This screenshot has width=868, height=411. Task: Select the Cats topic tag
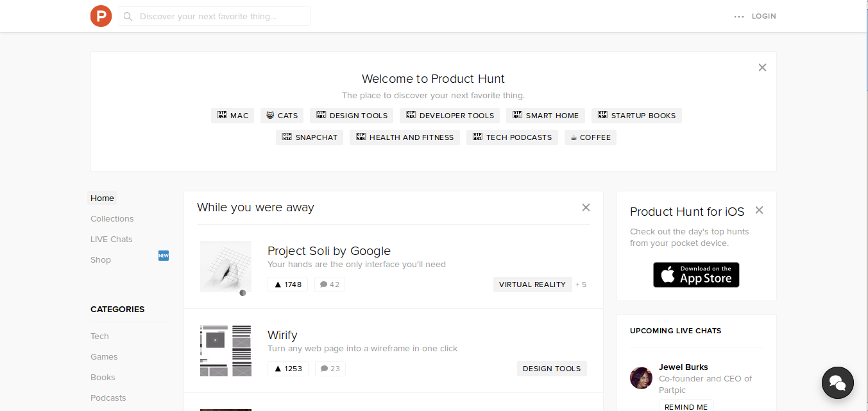282,116
